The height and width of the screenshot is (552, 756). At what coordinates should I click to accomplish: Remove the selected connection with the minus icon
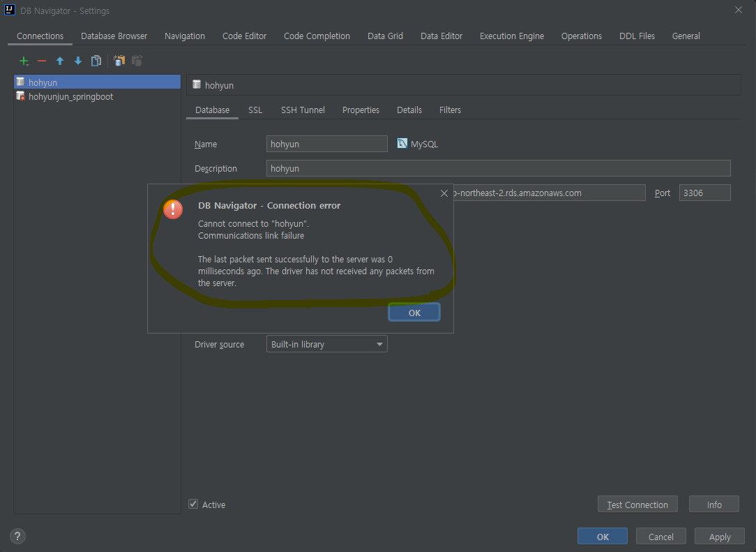coord(42,61)
